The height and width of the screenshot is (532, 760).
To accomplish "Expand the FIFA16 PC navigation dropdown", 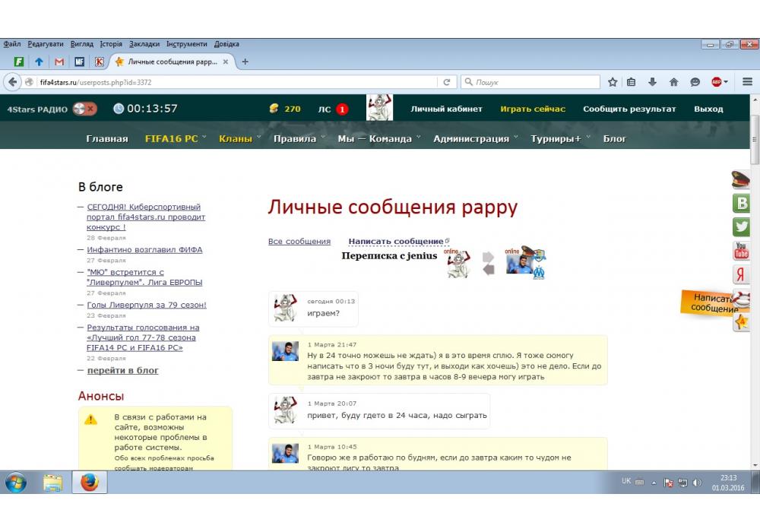I will pos(176,138).
